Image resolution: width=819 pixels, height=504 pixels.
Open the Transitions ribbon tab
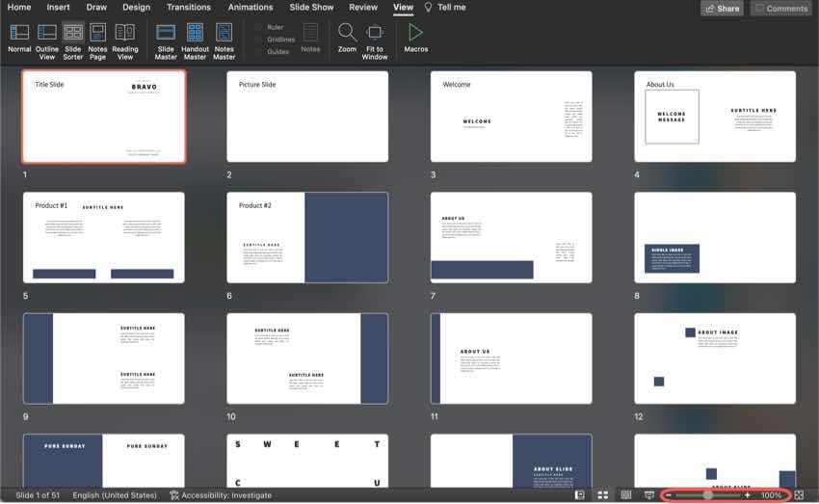188,8
